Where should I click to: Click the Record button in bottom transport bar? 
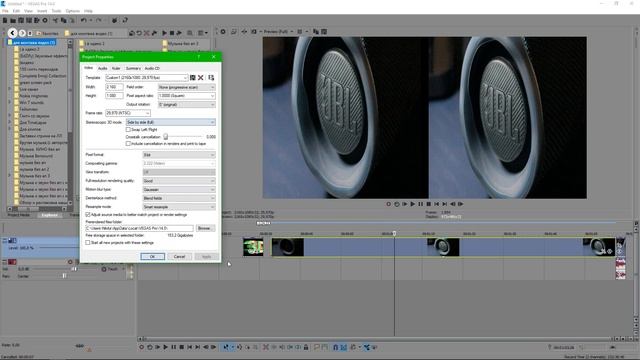(x=142, y=347)
